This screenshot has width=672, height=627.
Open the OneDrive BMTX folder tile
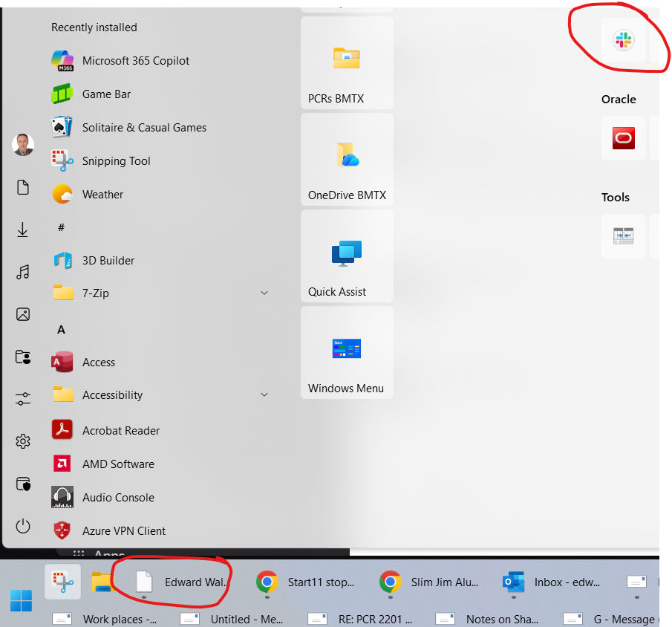[x=347, y=160]
